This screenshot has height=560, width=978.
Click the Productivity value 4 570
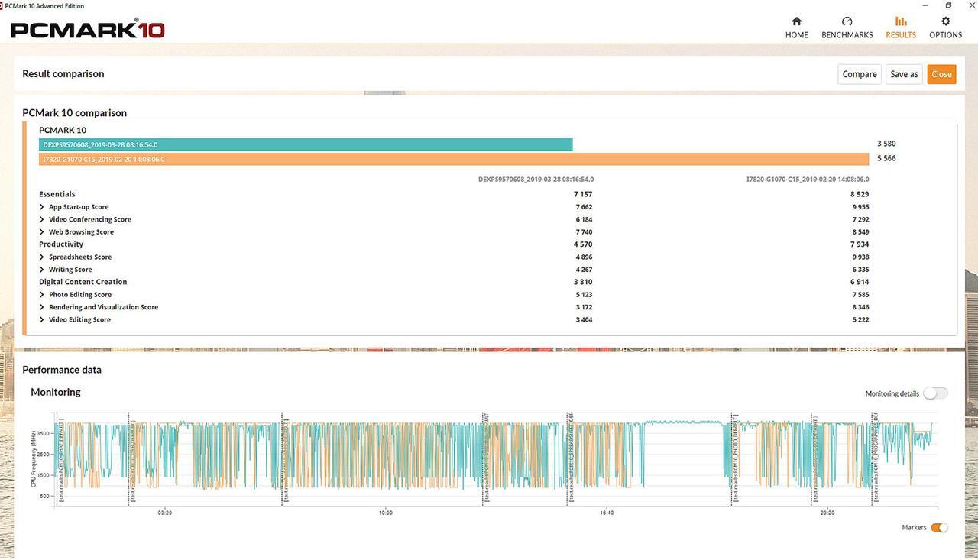[584, 244]
